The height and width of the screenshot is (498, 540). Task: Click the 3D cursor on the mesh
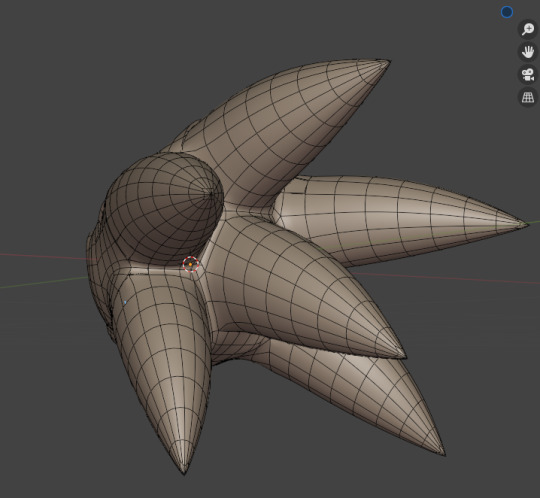[x=190, y=264]
